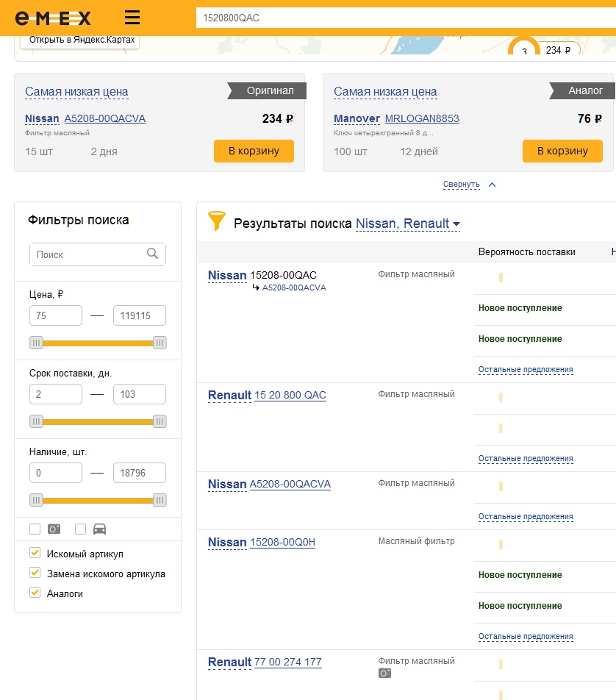The width and height of the screenshot is (616, 700).
Task: Click the Масляный фильтр description for 15208-00Q0H
Action: tap(417, 541)
